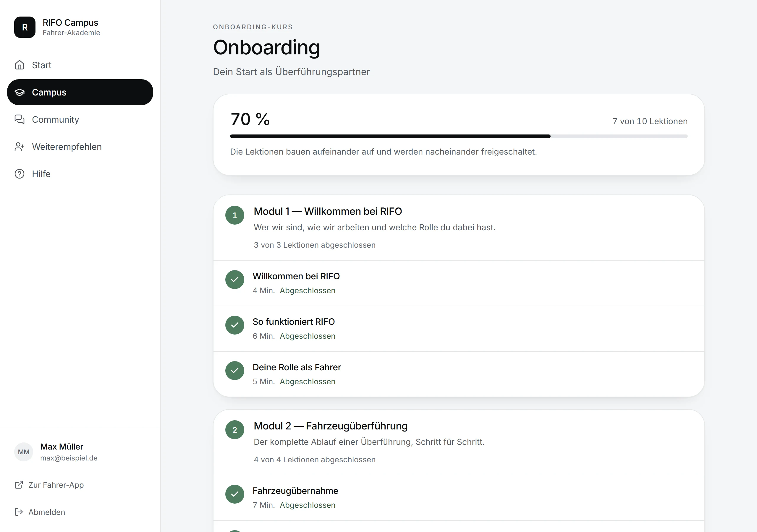Click the home icon beside Start
This screenshot has height=532, width=757.
coord(20,65)
